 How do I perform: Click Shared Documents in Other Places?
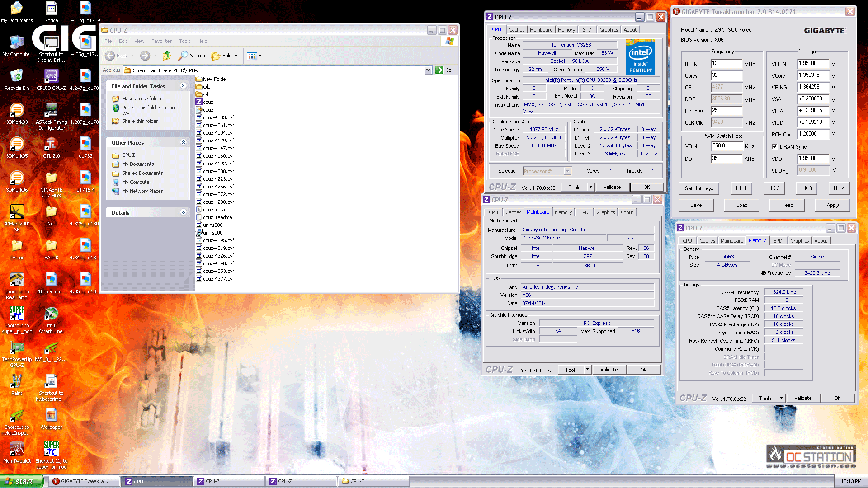pos(142,173)
